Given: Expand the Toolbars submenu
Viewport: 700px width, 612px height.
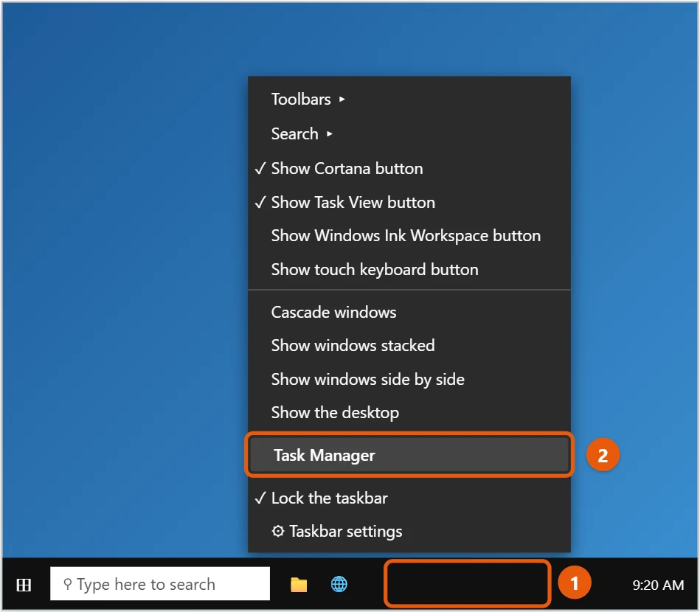Looking at the screenshot, I should (x=409, y=99).
